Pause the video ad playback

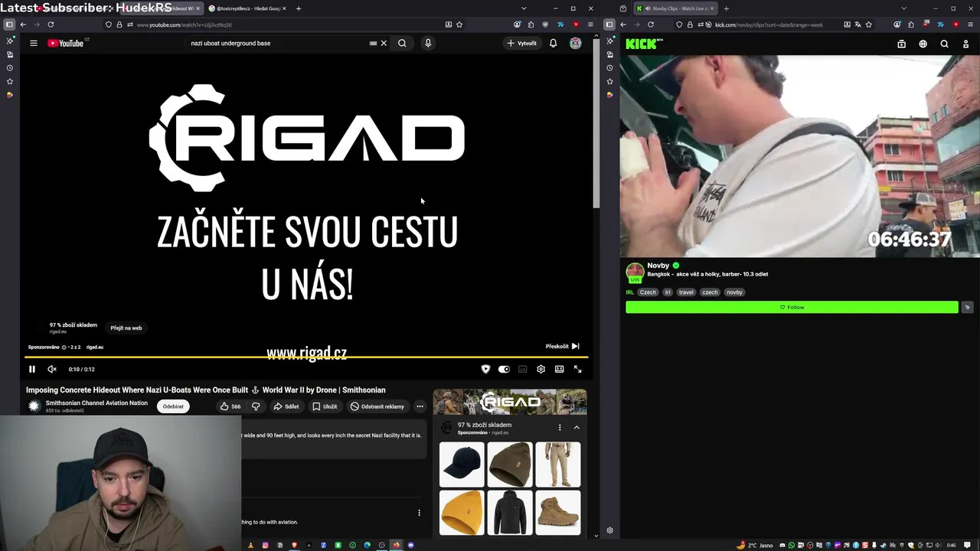(32, 369)
